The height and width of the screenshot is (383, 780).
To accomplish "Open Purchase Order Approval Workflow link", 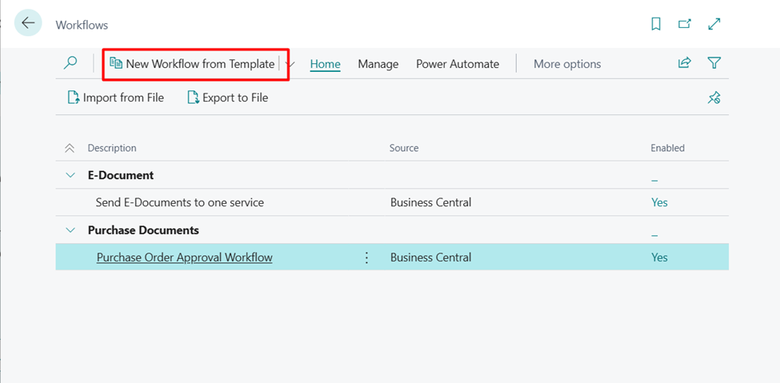I will [x=185, y=258].
